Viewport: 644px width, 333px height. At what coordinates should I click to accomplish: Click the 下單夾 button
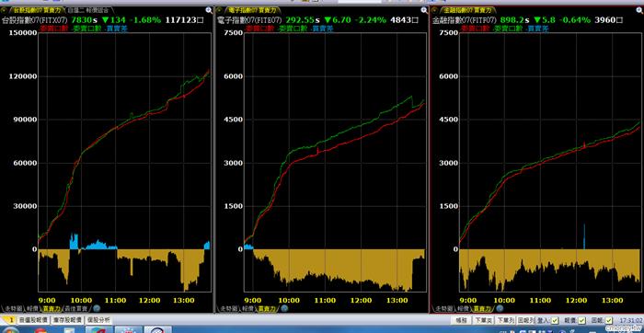[x=483, y=320]
